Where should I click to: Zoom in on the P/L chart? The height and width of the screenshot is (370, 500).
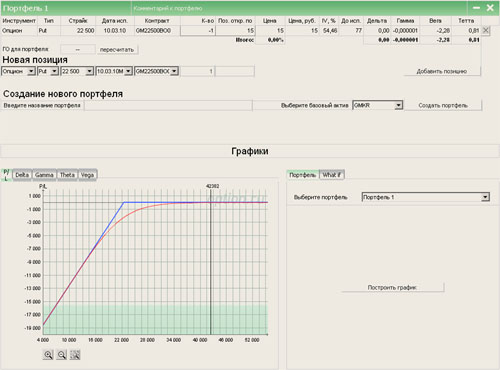coord(48,354)
